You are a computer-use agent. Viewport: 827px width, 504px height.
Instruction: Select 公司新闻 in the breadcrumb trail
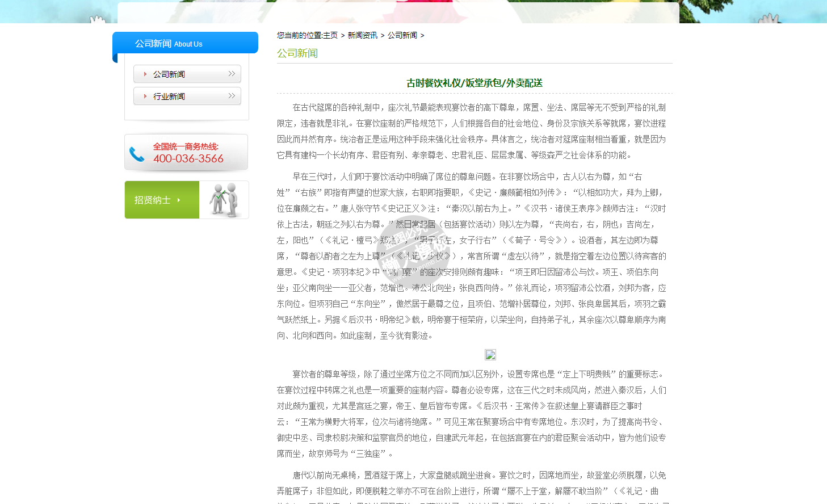[x=402, y=35]
